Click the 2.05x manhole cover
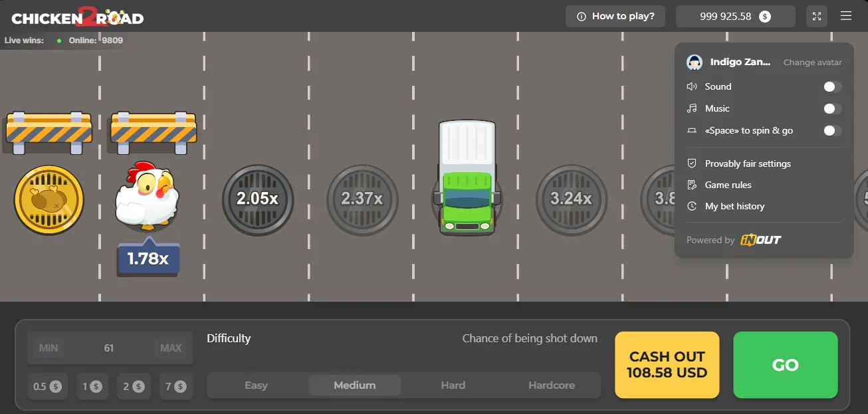The image size is (868, 414). coord(258,199)
